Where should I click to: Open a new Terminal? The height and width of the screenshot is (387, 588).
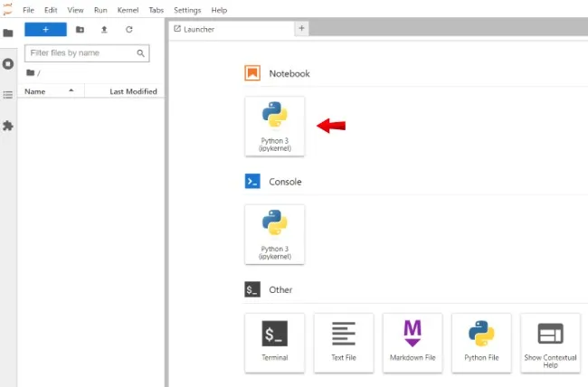point(274,343)
